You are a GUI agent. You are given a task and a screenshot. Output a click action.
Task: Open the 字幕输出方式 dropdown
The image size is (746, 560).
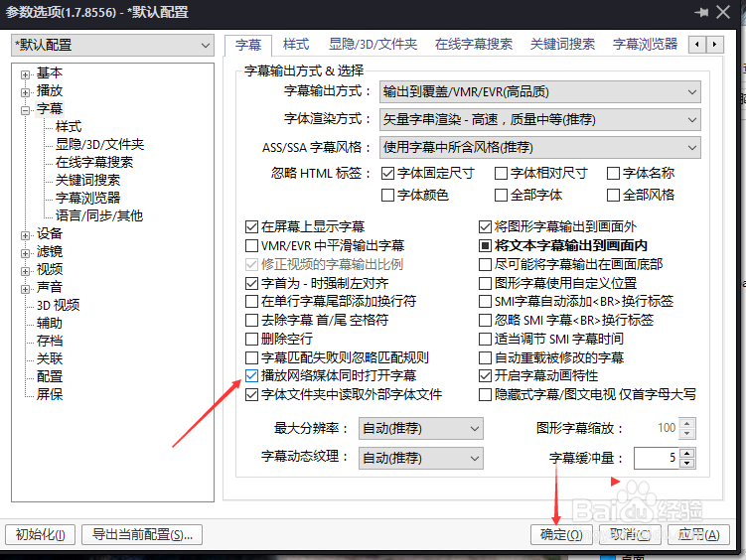pos(540,91)
